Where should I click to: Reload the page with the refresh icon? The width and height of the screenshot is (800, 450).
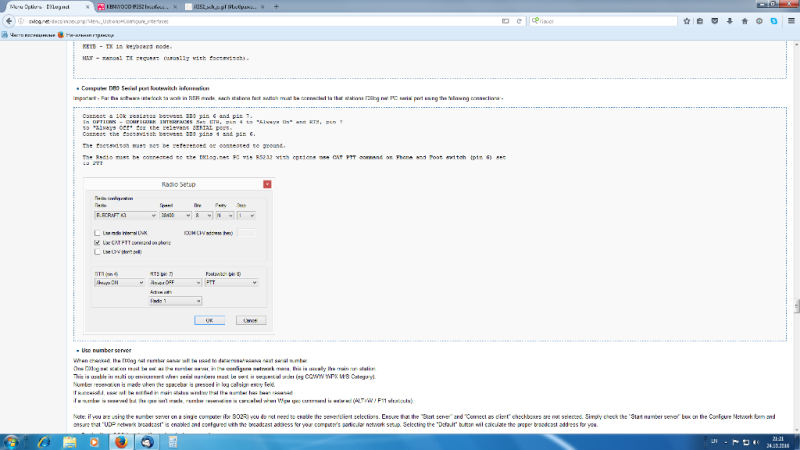pyautogui.click(x=519, y=21)
